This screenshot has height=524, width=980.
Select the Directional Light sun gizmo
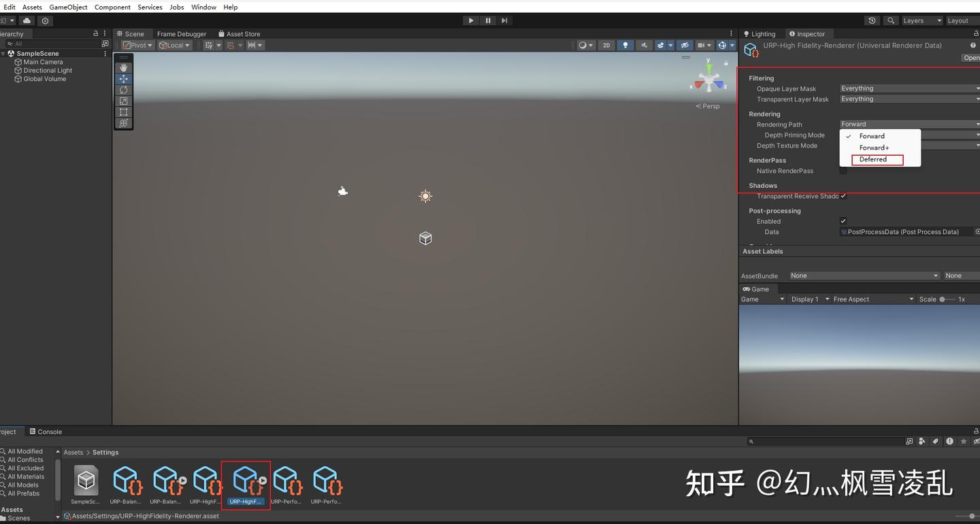click(425, 196)
